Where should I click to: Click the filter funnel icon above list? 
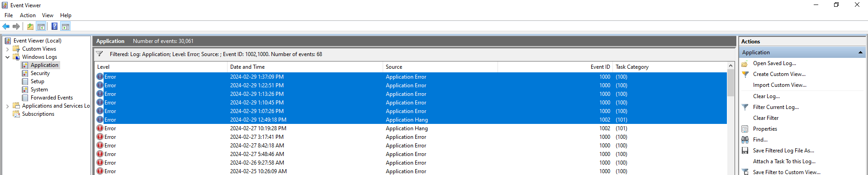click(x=100, y=54)
